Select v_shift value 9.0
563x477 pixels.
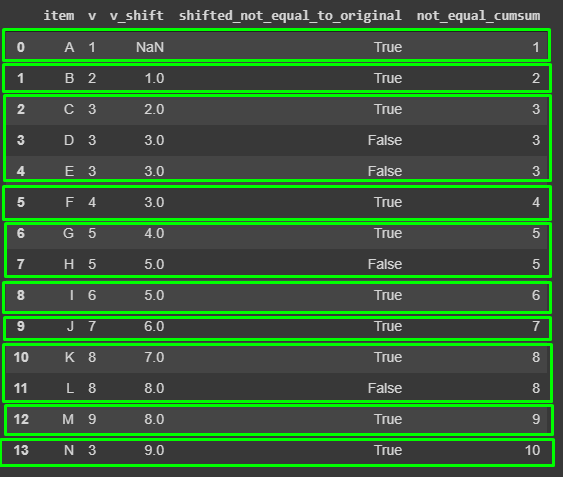tap(154, 450)
